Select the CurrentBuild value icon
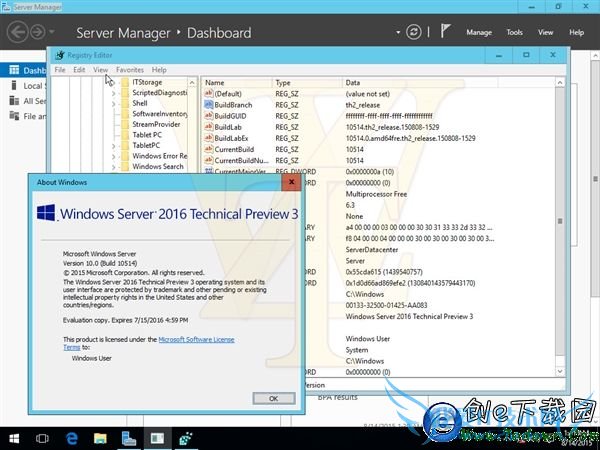Image resolution: width=600 pixels, height=450 pixels. (209, 149)
